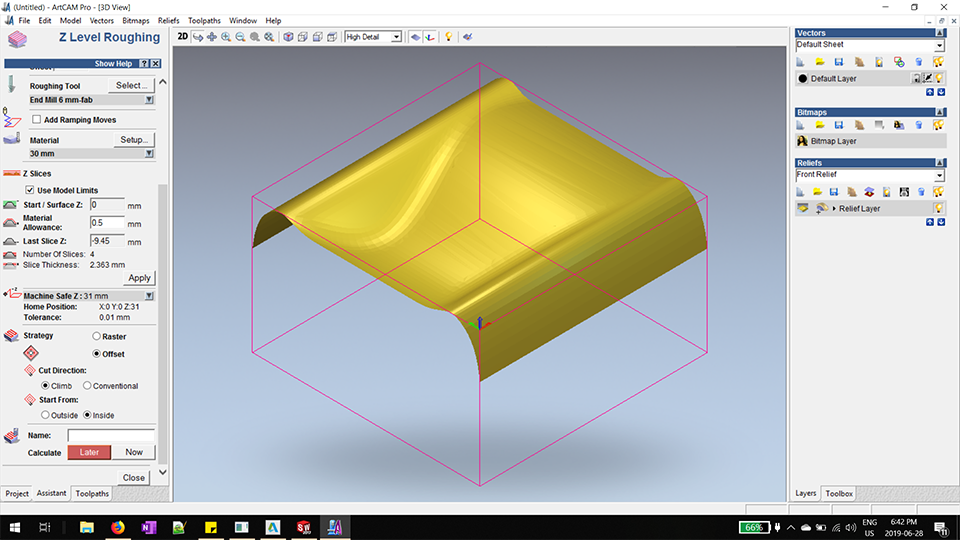Collapse the Vectors panel
960x540 pixels.
coord(940,32)
